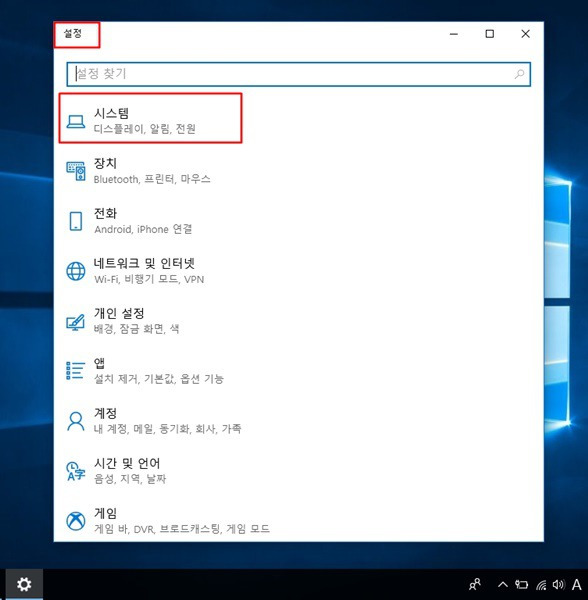Click text '설치 제거, 기본값, 옵션 기능'
Screen dimensions: 588x600
tap(159, 379)
